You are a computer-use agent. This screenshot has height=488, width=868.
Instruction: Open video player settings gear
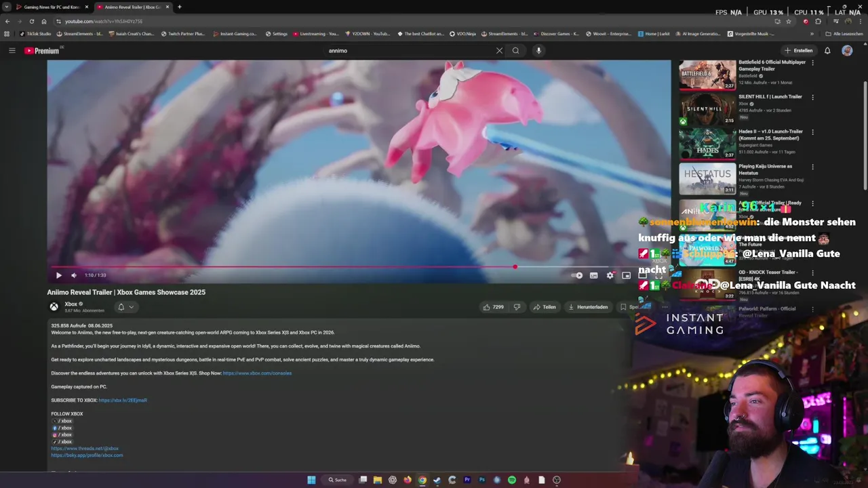click(610, 275)
